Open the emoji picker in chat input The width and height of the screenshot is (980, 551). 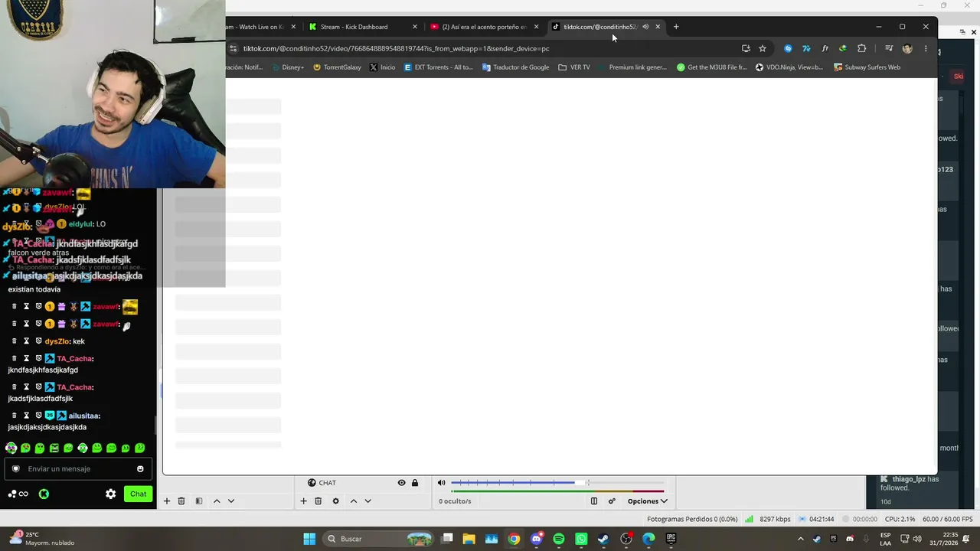140,469
